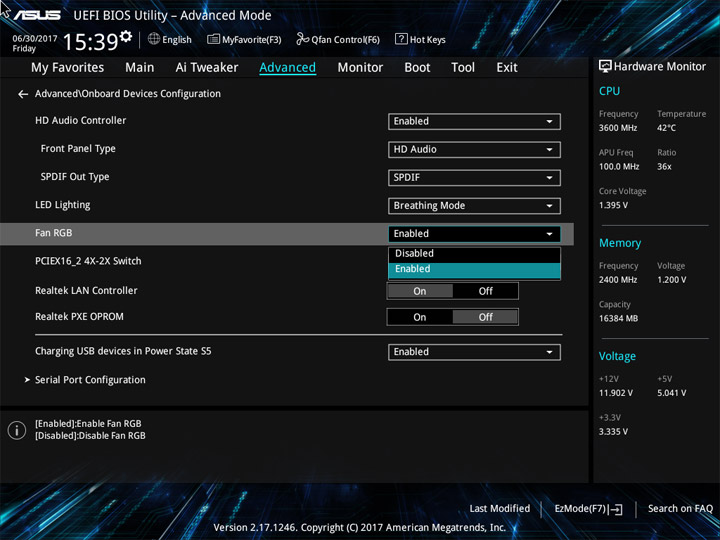Viewport: 720px width, 540px height.
Task: Set Realtek PXE OPROM to Off
Action: pos(485,317)
